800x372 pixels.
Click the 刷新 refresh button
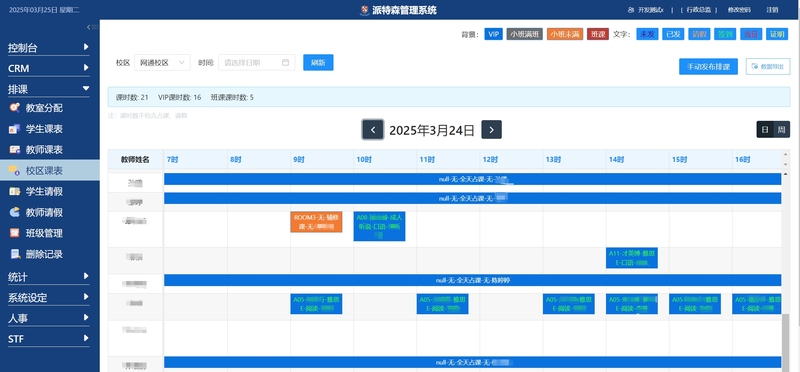click(x=318, y=62)
